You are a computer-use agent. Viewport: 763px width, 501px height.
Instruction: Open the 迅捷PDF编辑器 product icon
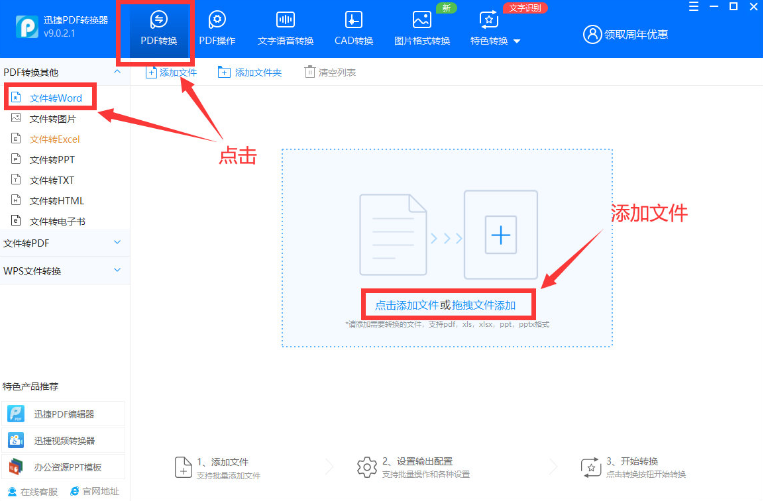16,414
